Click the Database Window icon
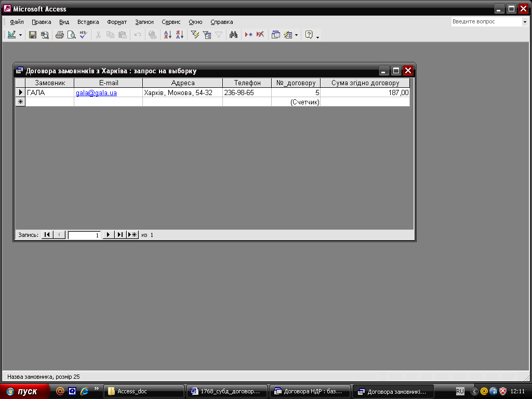The height and width of the screenshot is (399, 532). tap(276, 35)
